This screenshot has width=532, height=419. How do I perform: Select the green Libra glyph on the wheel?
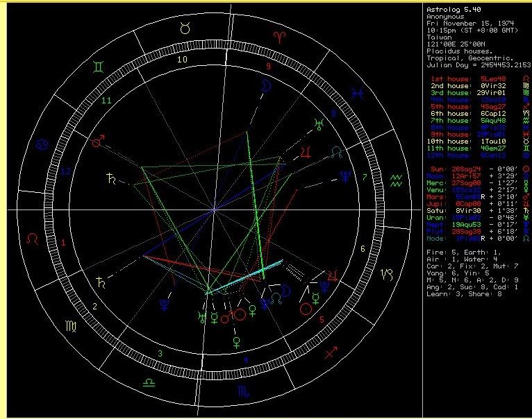tap(149, 382)
